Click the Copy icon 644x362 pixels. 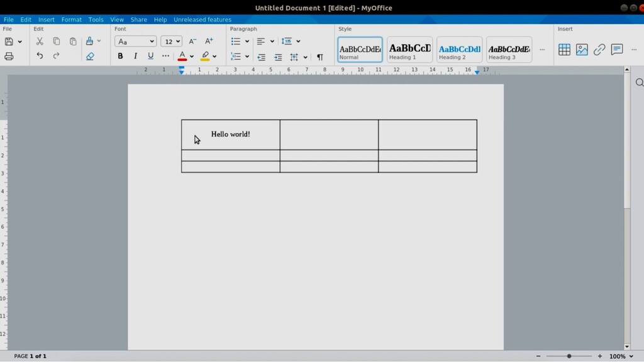point(56,41)
